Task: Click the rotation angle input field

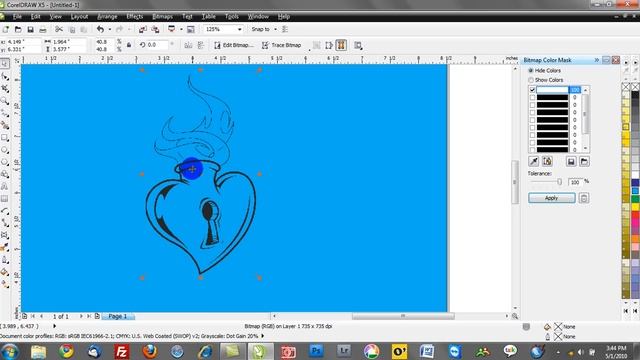Action: pos(157,45)
